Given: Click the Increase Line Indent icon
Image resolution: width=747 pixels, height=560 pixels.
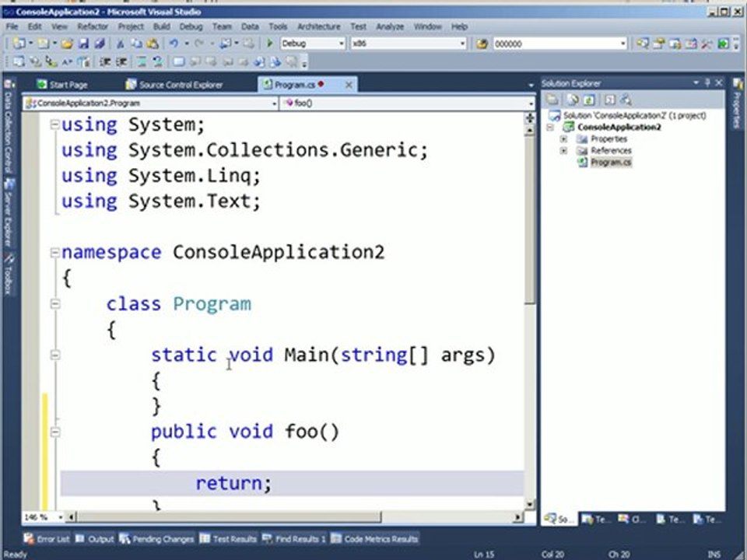Looking at the screenshot, I should pos(121,62).
